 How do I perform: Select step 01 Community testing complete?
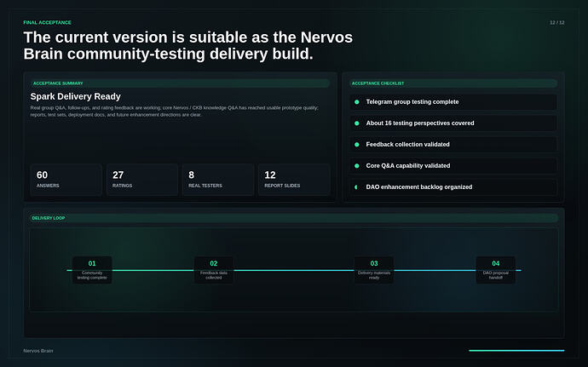point(92,270)
